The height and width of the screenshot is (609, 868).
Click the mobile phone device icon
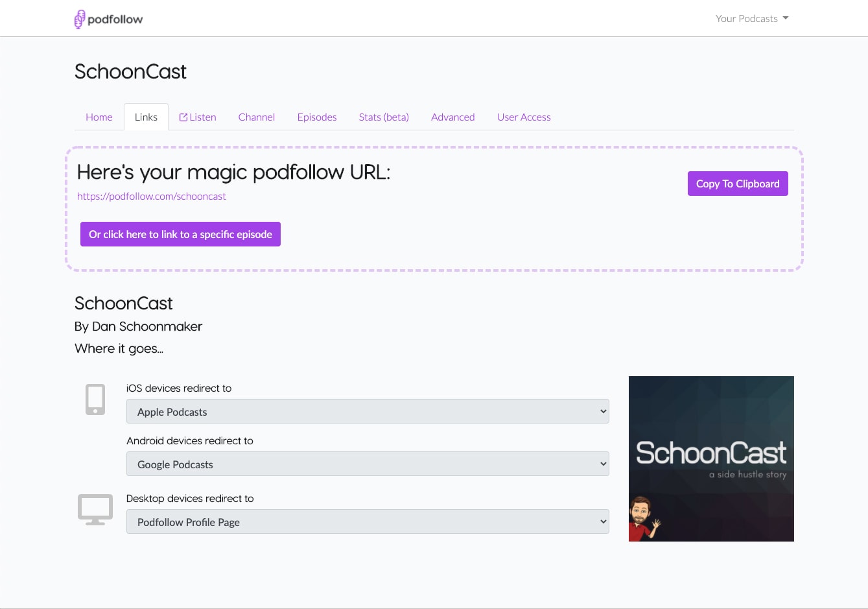[95, 400]
